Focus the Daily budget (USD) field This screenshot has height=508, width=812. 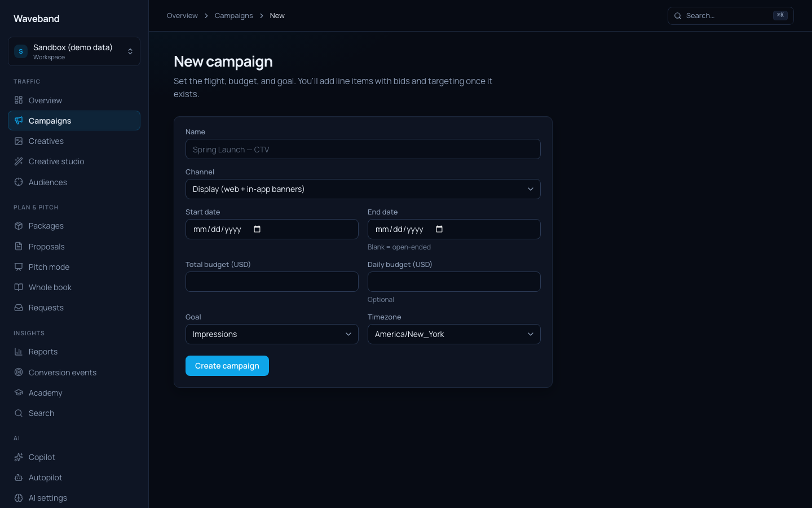(x=454, y=282)
